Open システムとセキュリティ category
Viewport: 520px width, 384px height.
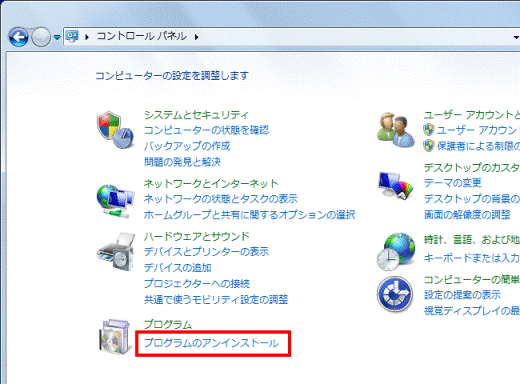click(x=196, y=115)
